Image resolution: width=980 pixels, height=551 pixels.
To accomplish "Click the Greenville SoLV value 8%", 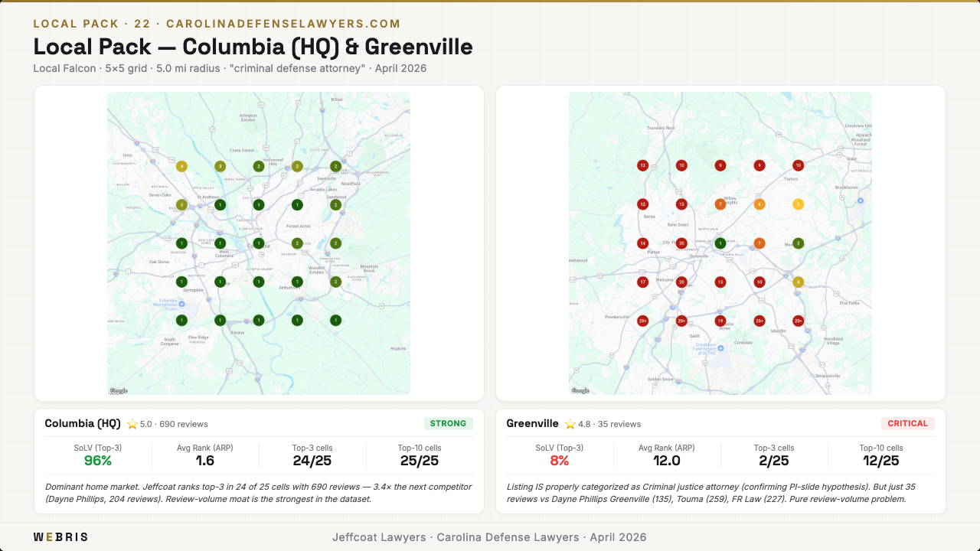I will point(560,461).
